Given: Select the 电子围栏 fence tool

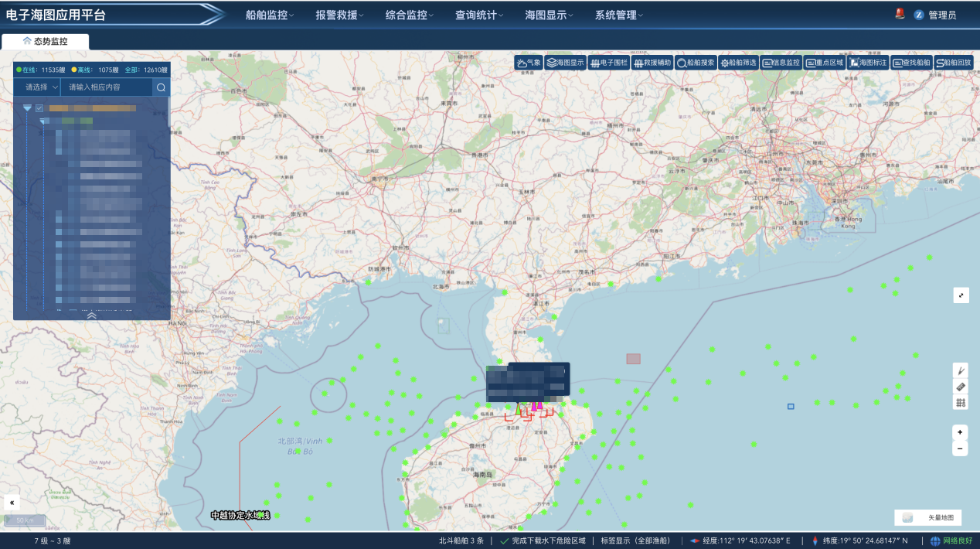Looking at the screenshot, I should 608,63.
